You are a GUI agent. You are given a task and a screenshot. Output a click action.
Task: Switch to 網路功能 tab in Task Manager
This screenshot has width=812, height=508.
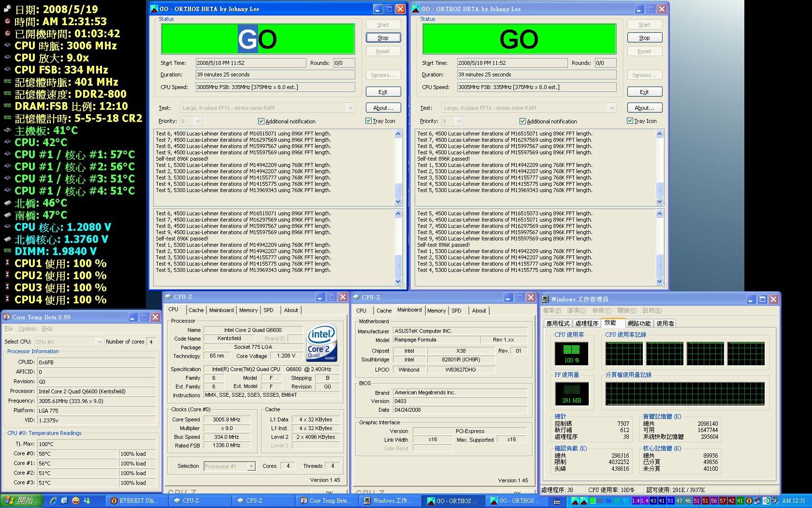coord(639,323)
